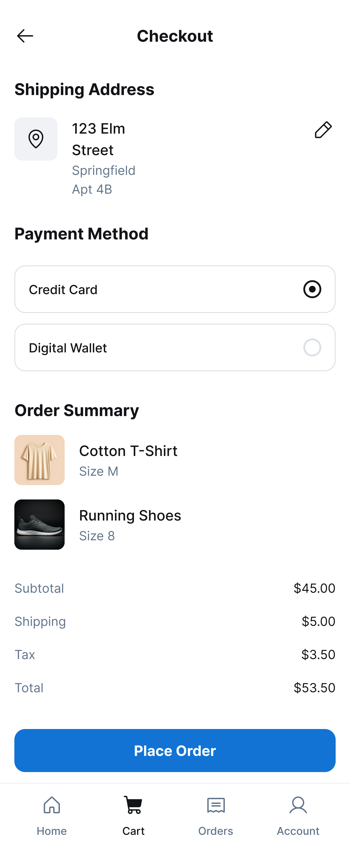350x868 pixels.
Task: Select the Digital Wallet radio button
Action: (x=312, y=347)
